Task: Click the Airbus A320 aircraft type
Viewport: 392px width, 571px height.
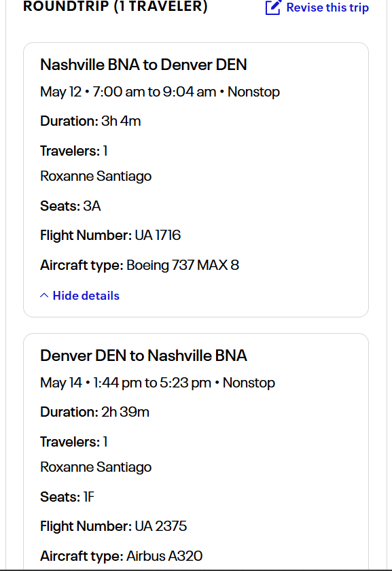Action: 164,556
